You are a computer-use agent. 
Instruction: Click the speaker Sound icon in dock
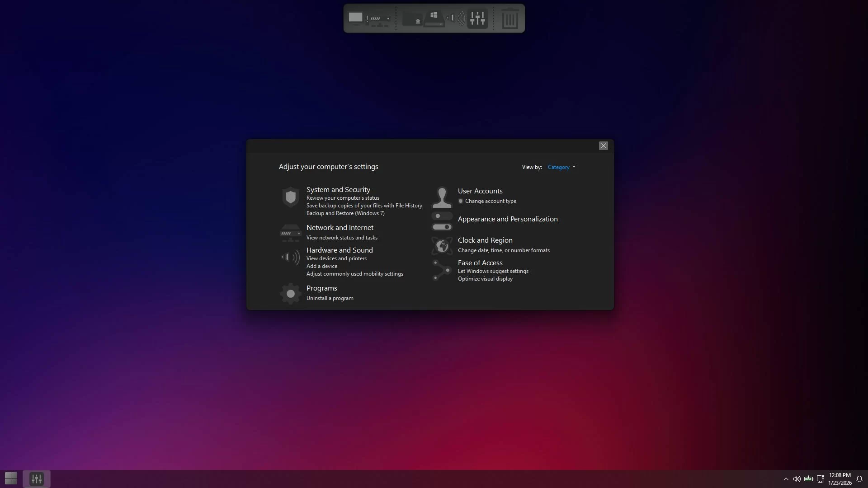pyautogui.click(x=456, y=19)
